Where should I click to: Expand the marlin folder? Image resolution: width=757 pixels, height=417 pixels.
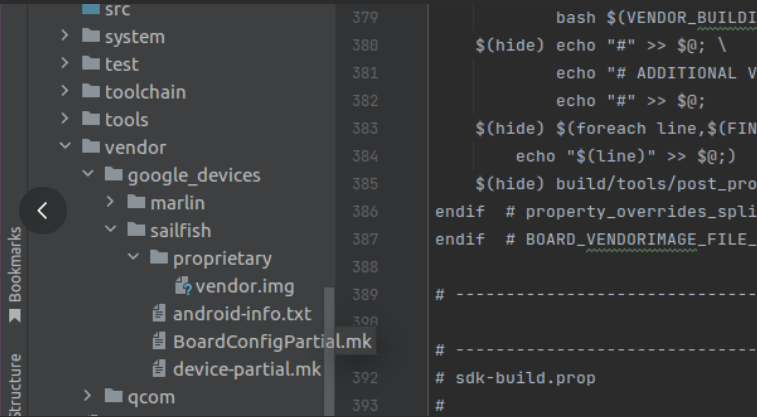click(110, 201)
